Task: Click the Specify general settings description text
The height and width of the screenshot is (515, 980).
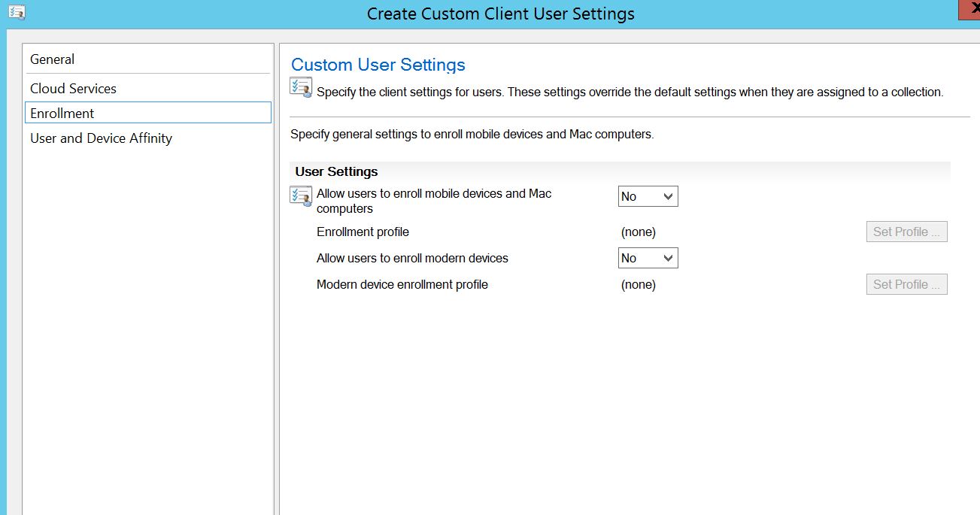Action: tap(472, 135)
